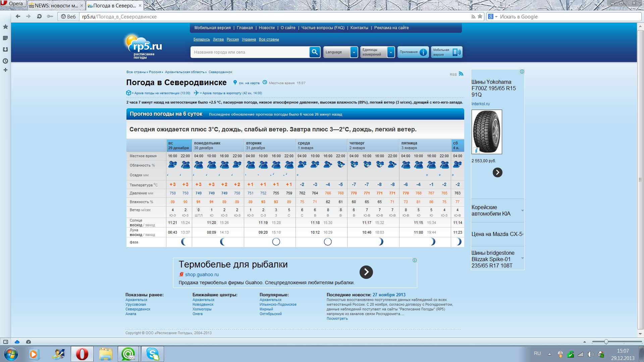
Task: Open the RSS feed icon
Action: click(x=461, y=74)
